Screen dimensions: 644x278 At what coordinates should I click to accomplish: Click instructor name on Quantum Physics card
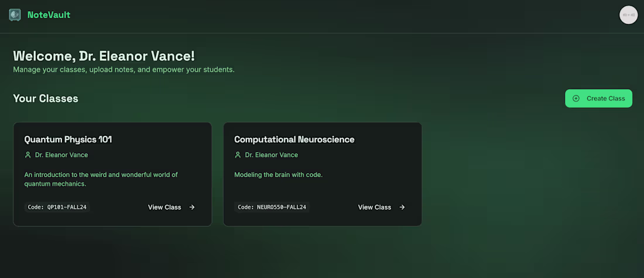(x=61, y=155)
